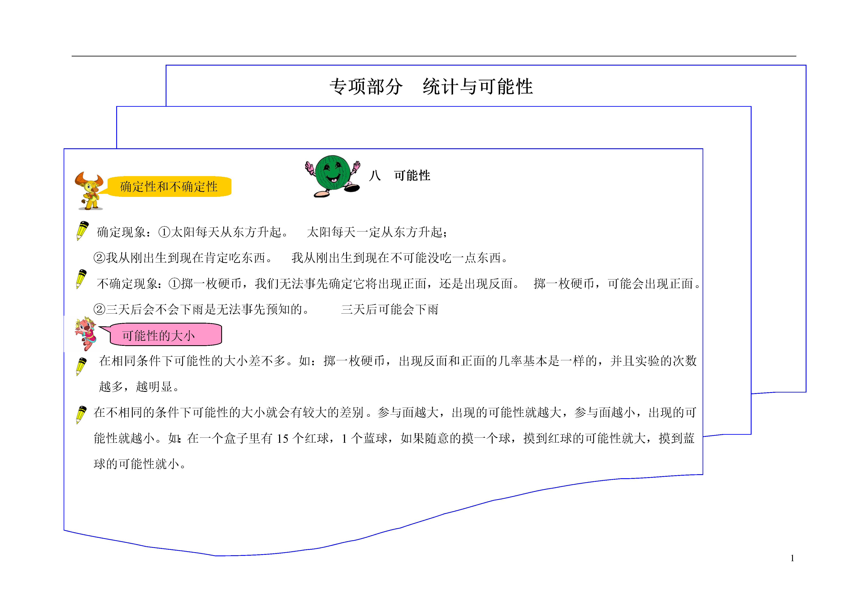This screenshot has width=868, height=614.
Task: Click the text 不确定现象：①掷一枚硬币
Action: pyautogui.click(x=169, y=284)
